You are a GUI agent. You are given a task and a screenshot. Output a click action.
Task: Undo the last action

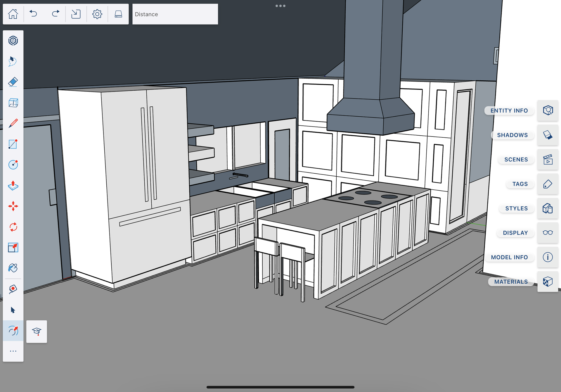tap(33, 14)
